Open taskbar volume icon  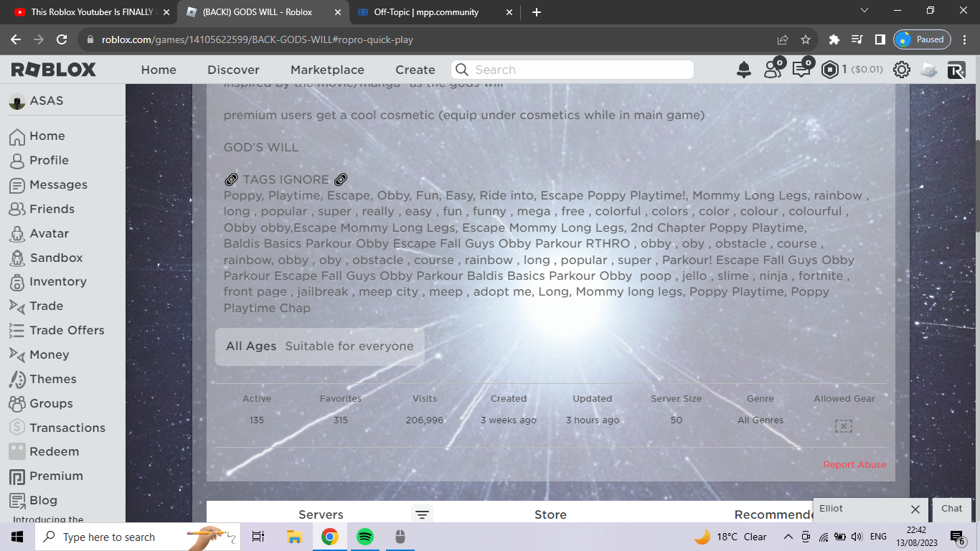pos(856,537)
